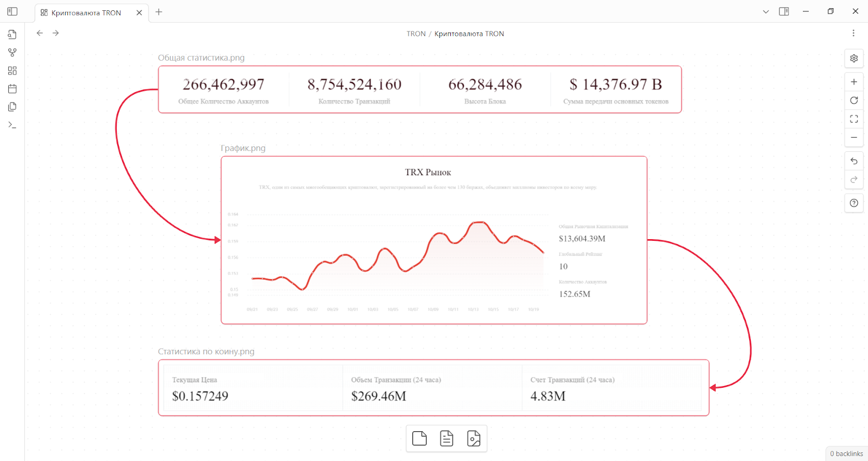Open quick switcher from left ribbon
Screen dimensions: 868x461
[x=12, y=34]
